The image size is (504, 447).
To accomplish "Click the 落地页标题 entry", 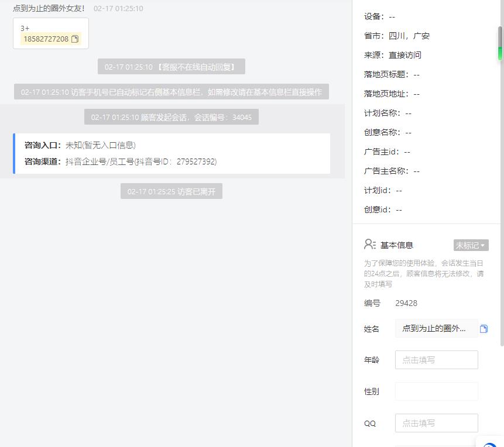I will point(392,74).
